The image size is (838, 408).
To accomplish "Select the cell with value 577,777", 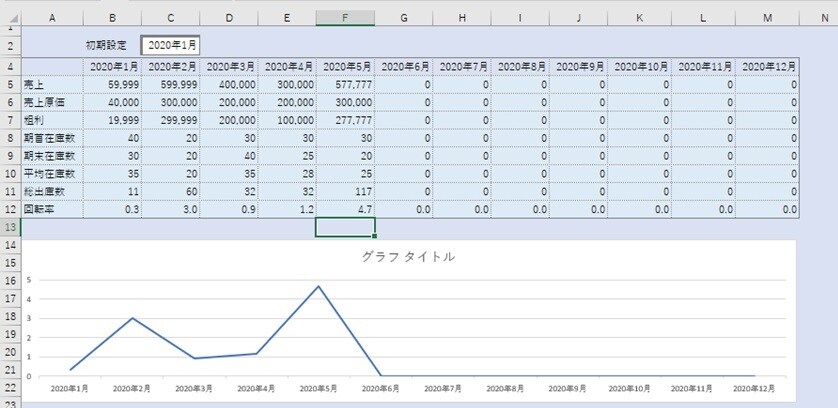I will [x=345, y=84].
